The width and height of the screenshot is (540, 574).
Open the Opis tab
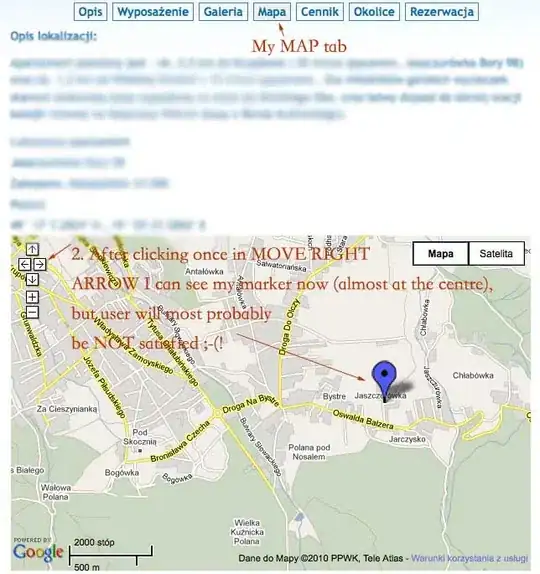coord(90,12)
